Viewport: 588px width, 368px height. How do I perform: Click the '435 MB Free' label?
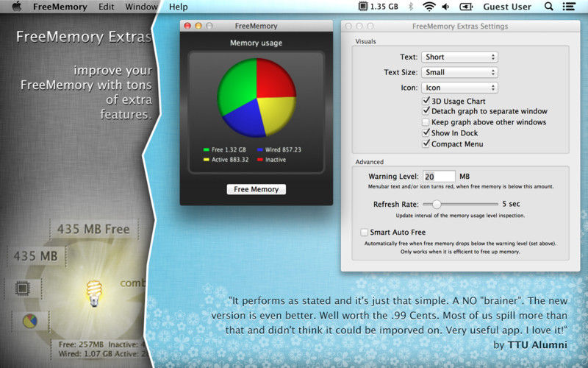click(x=93, y=229)
